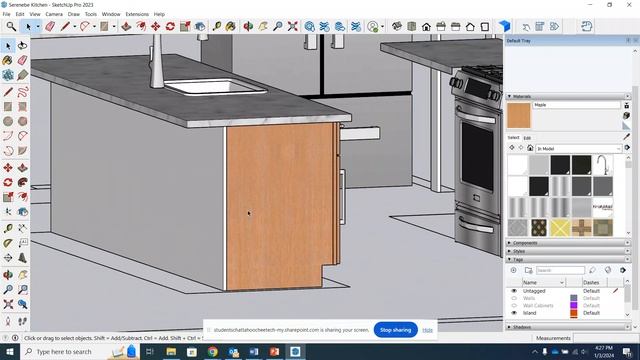Click the Add Tag Folder icon
The width and height of the screenshot is (640, 360).
(x=529, y=270)
